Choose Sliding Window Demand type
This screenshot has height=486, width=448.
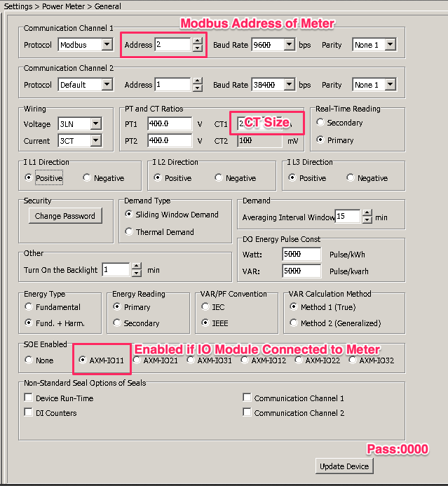pyautogui.click(x=172, y=214)
